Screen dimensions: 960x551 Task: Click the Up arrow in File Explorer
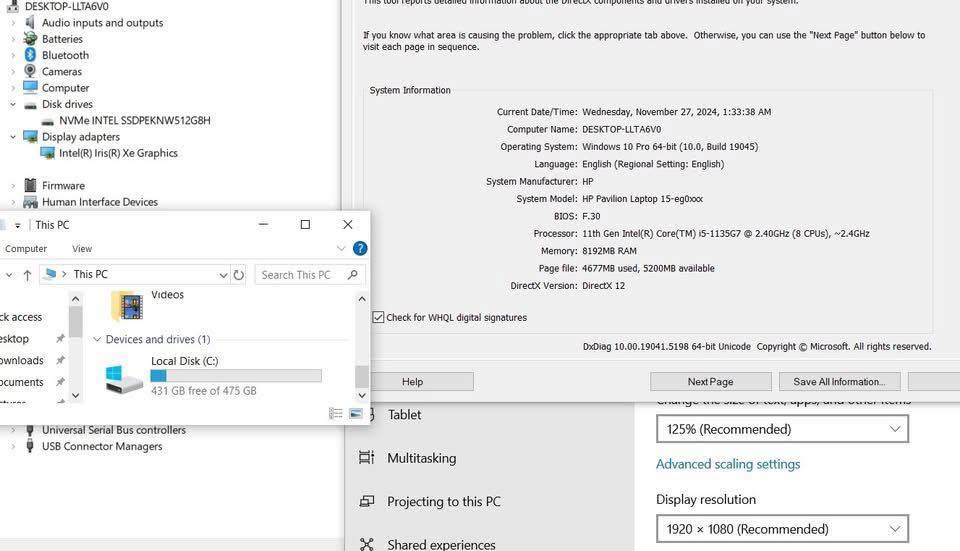click(x=27, y=275)
